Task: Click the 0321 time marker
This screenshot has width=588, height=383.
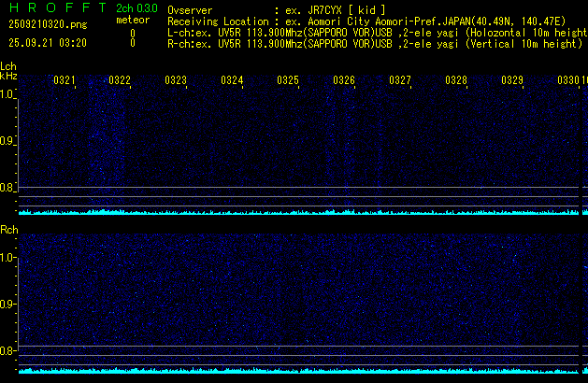Action: (x=65, y=81)
